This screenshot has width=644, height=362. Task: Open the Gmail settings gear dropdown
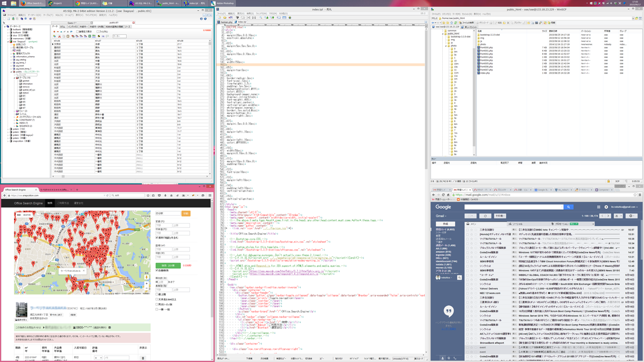click(x=631, y=216)
